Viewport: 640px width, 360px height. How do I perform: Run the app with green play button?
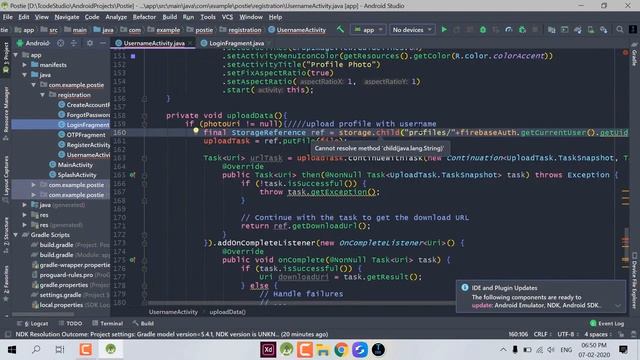(444, 29)
